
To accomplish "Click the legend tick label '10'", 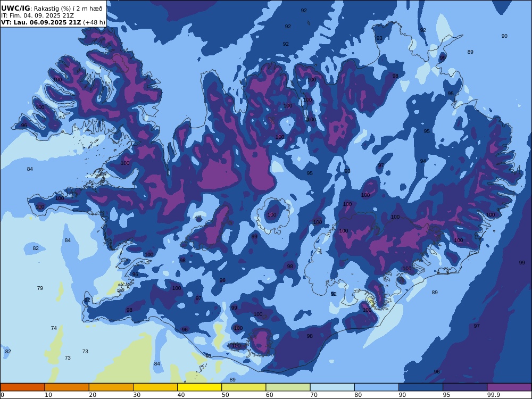I will coord(48,395).
